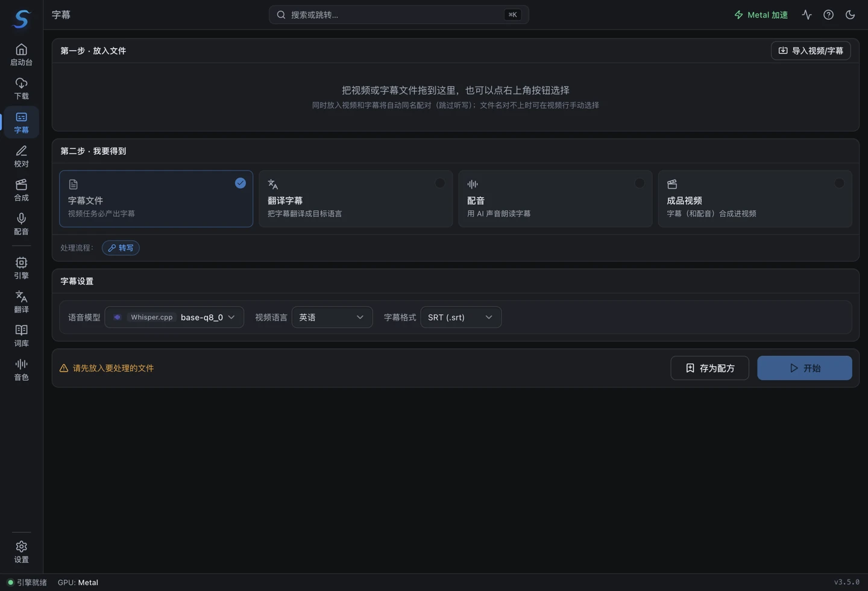
Task: Open the 音色 sidebar page
Action: pos(22,369)
